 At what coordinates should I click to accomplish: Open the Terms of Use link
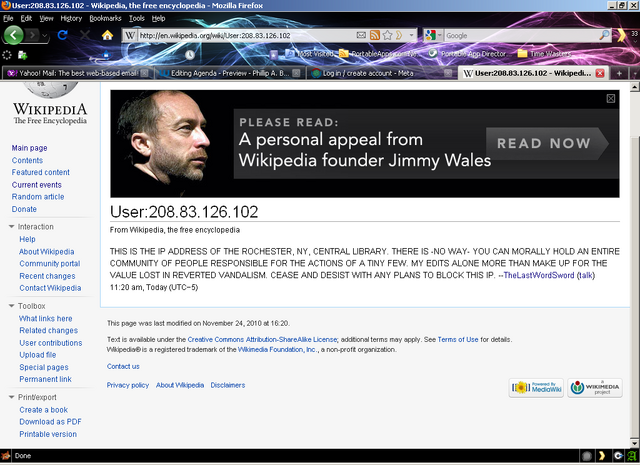pyautogui.click(x=458, y=339)
